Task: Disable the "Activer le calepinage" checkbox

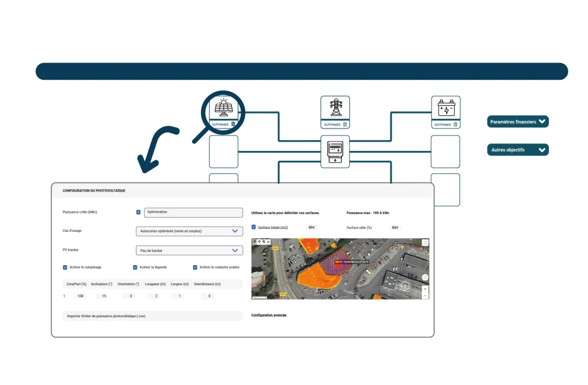Action: [x=64, y=267]
